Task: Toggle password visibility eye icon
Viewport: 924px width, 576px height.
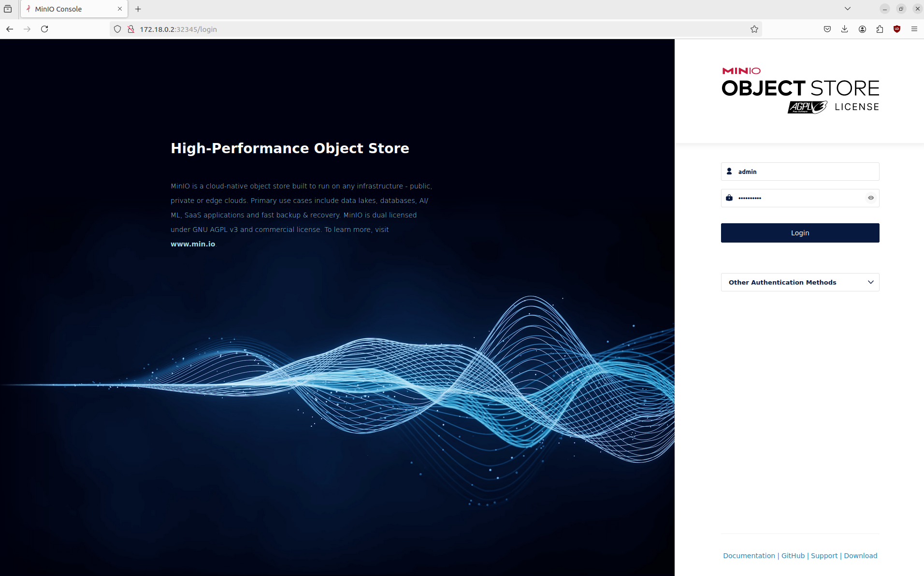Action: (870, 198)
